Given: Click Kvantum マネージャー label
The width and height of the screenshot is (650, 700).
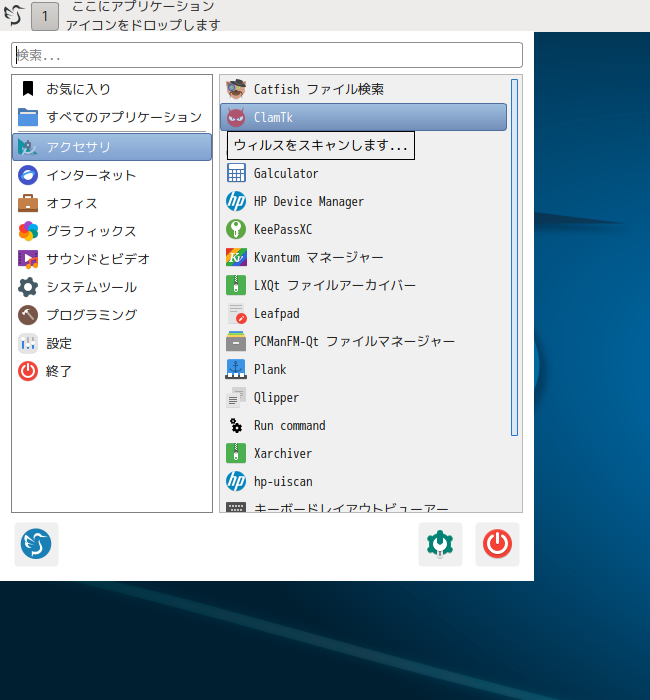Looking at the screenshot, I should pos(318,258).
